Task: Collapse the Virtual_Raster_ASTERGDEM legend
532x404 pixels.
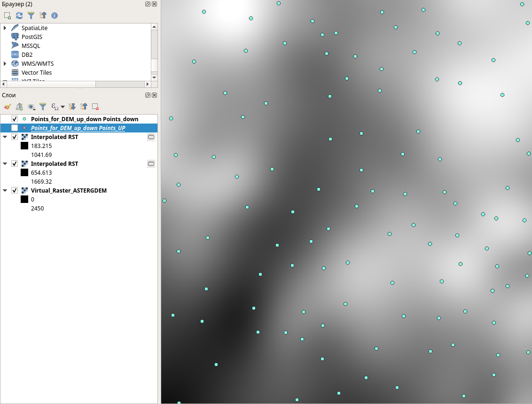Action: (x=5, y=191)
